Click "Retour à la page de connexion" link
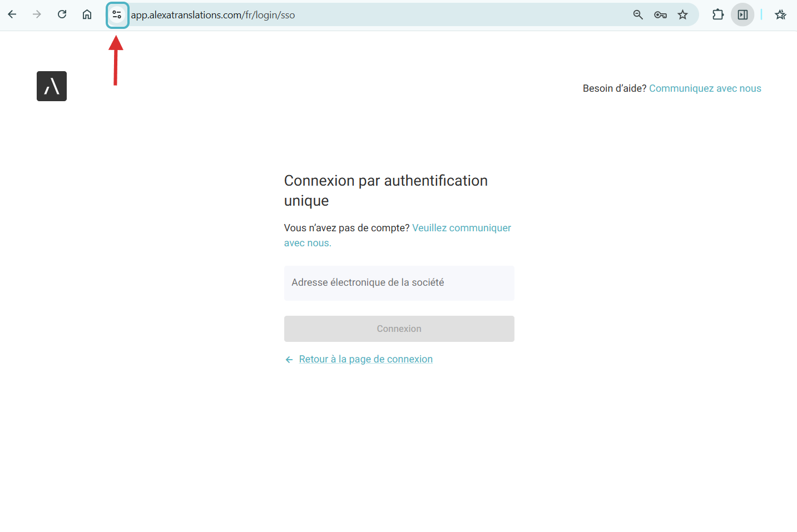 365,359
